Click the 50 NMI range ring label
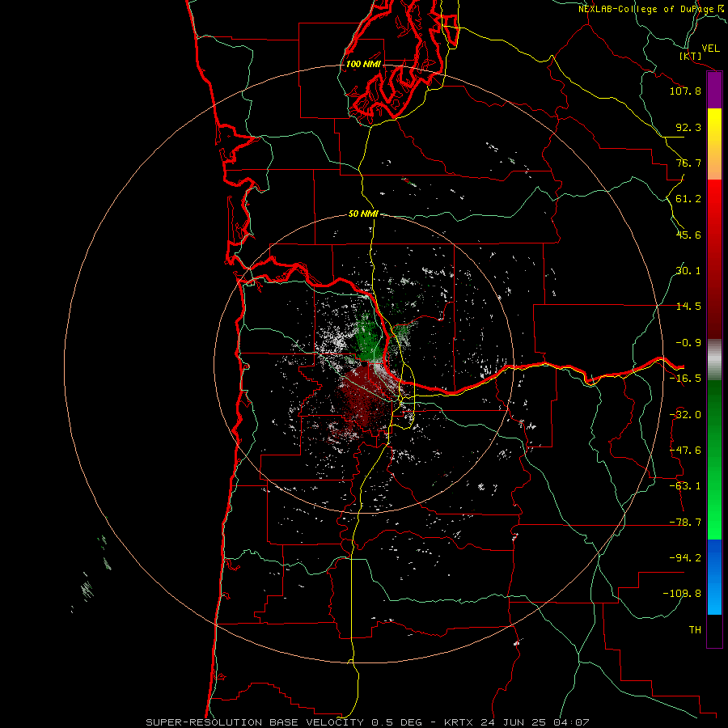728x728 pixels. (x=363, y=214)
